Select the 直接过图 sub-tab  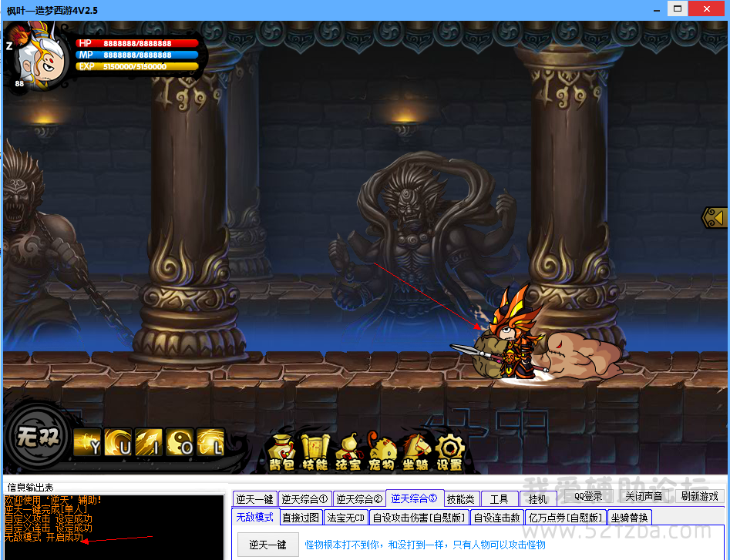pyautogui.click(x=301, y=517)
